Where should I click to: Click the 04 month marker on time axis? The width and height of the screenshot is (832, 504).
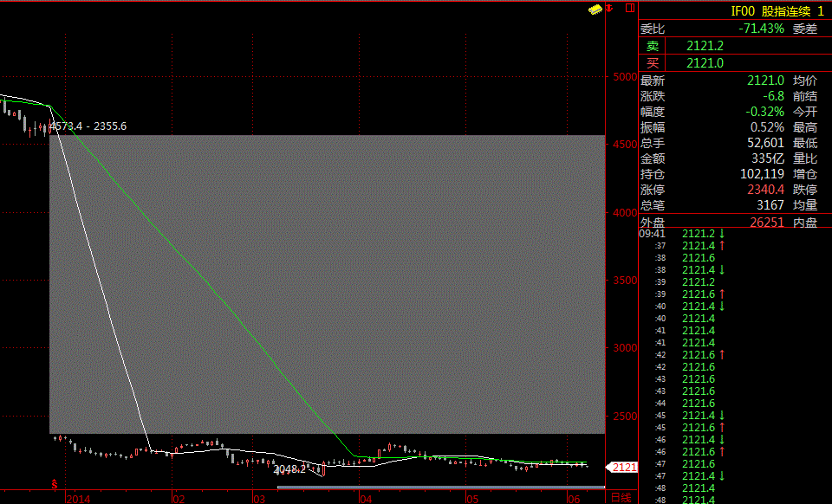365,499
